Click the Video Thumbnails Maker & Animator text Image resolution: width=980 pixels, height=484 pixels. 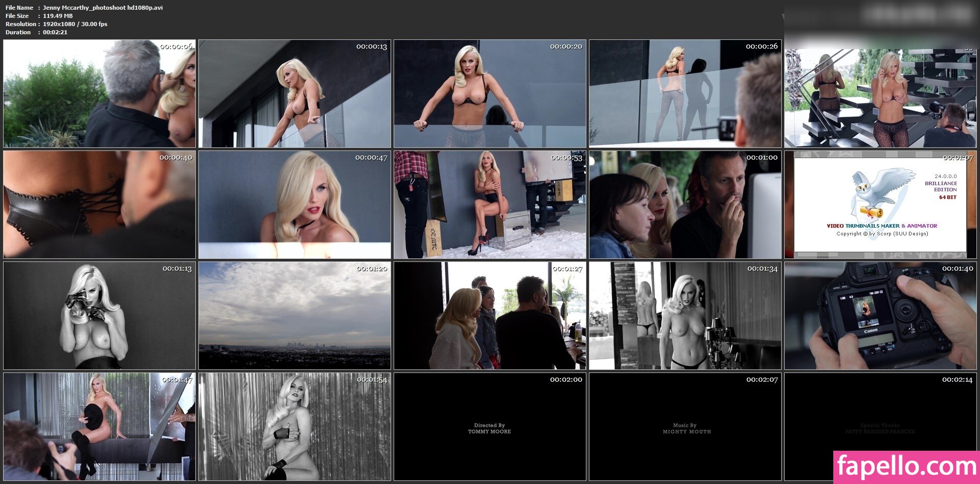click(x=882, y=226)
